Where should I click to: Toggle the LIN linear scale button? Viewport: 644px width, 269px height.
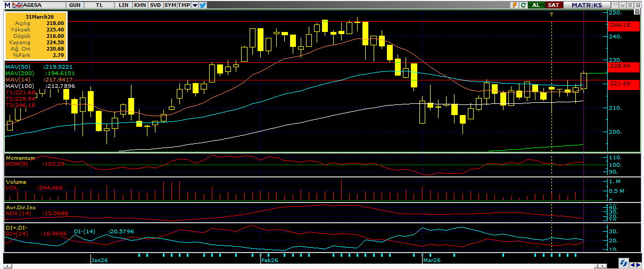pyautogui.click(x=124, y=5)
